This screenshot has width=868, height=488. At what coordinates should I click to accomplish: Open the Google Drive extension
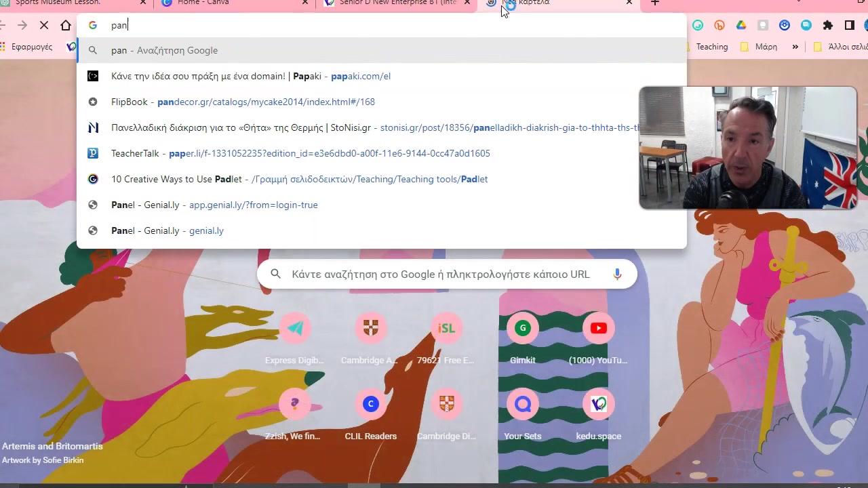coord(741,25)
